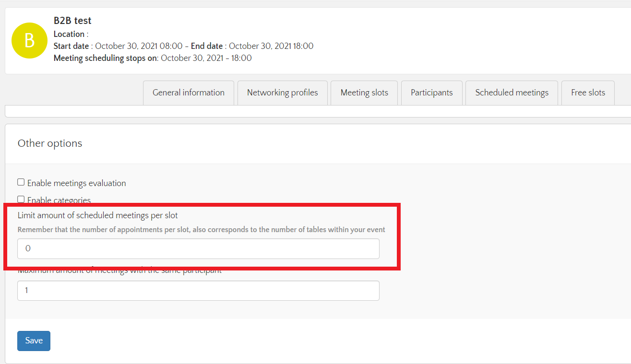The height and width of the screenshot is (364, 631).
Task: Focus the meetings per slot limit field
Action: [198, 249]
